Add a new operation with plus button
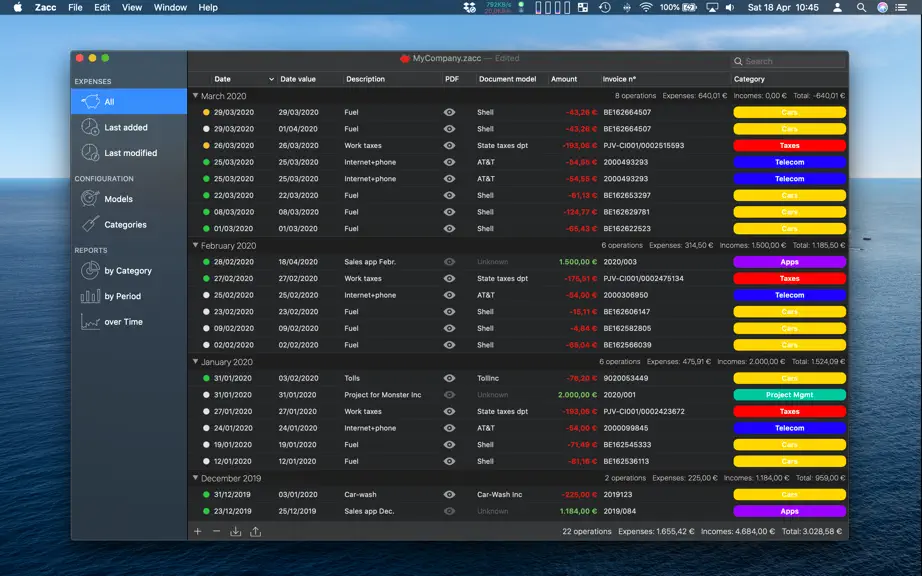This screenshot has width=922, height=576. pyautogui.click(x=198, y=531)
